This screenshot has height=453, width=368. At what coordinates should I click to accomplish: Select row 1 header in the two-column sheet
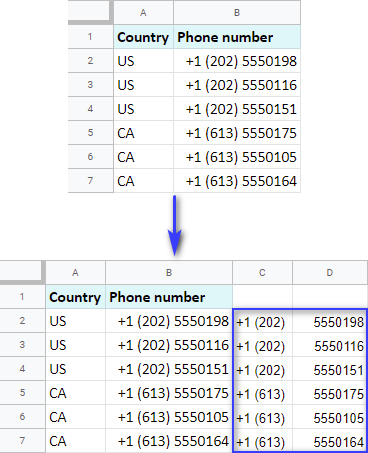(91, 37)
